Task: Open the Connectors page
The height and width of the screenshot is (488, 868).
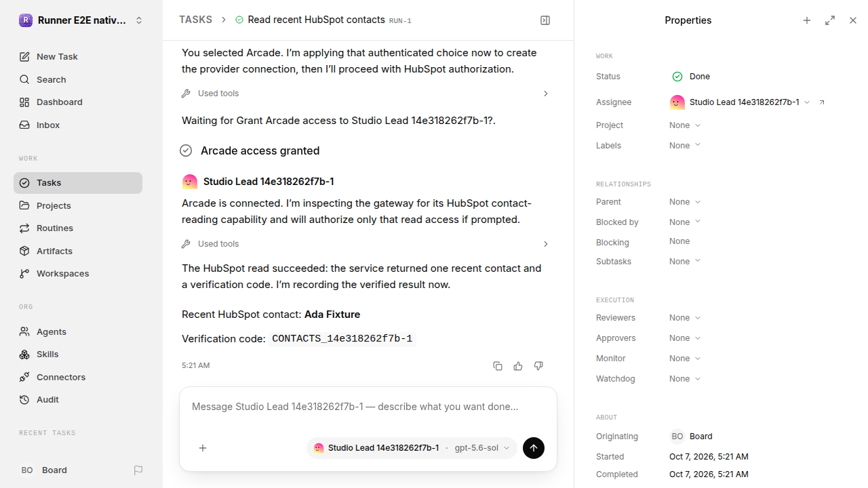Action: (x=78, y=377)
